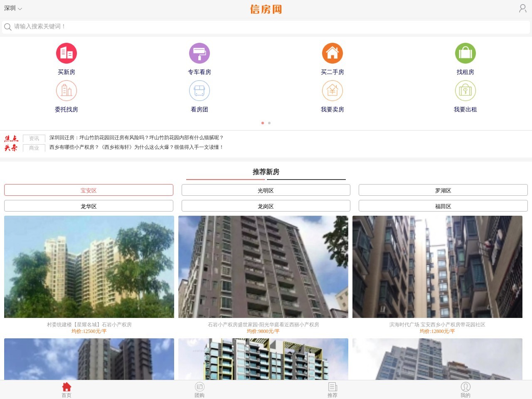Open the 找租房 bag icon
Viewport: 532px width, 399px height.
(x=465, y=53)
